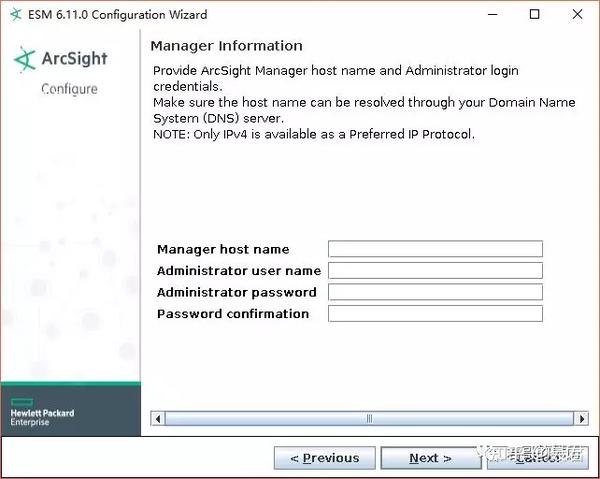
Task: Click into the Administrator password field
Action: pos(435,292)
